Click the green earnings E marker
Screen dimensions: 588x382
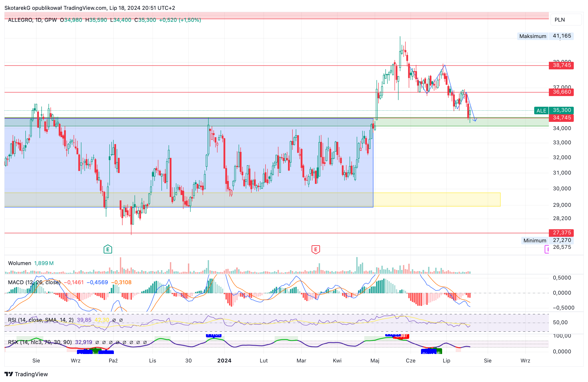point(108,249)
